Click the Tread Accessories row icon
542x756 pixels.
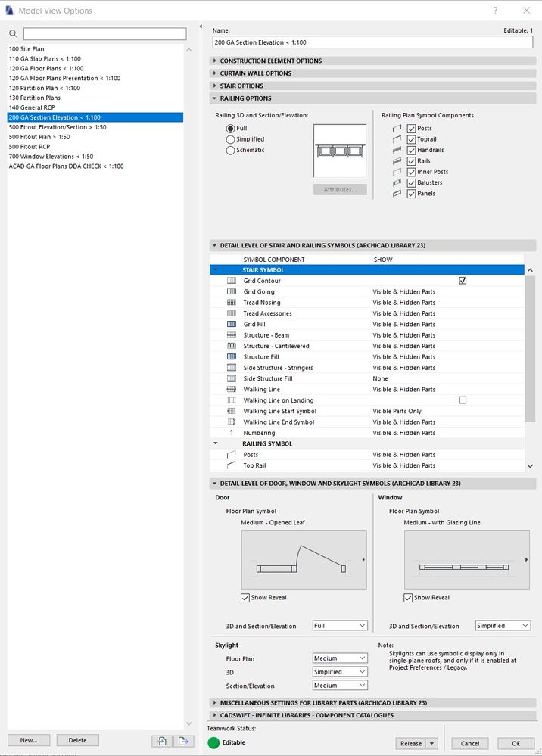[232, 313]
